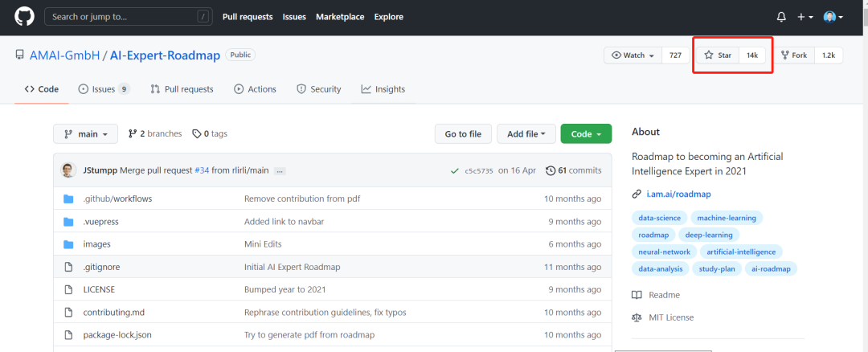The image size is (868, 352).
Task: Select the roadmap topic tag
Action: pyautogui.click(x=653, y=235)
